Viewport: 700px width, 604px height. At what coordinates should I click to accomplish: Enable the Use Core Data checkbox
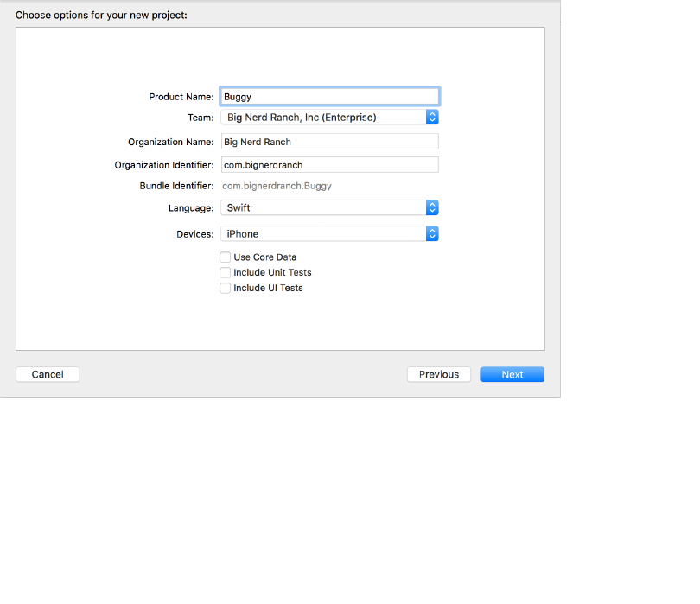tap(226, 257)
